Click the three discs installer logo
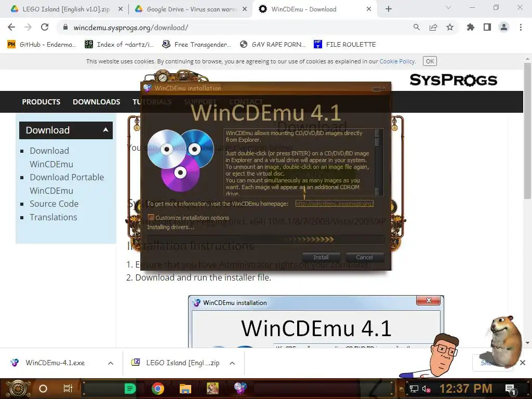This screenshot has width=532, height=399. pyautogui.click(x=180, y=160)
